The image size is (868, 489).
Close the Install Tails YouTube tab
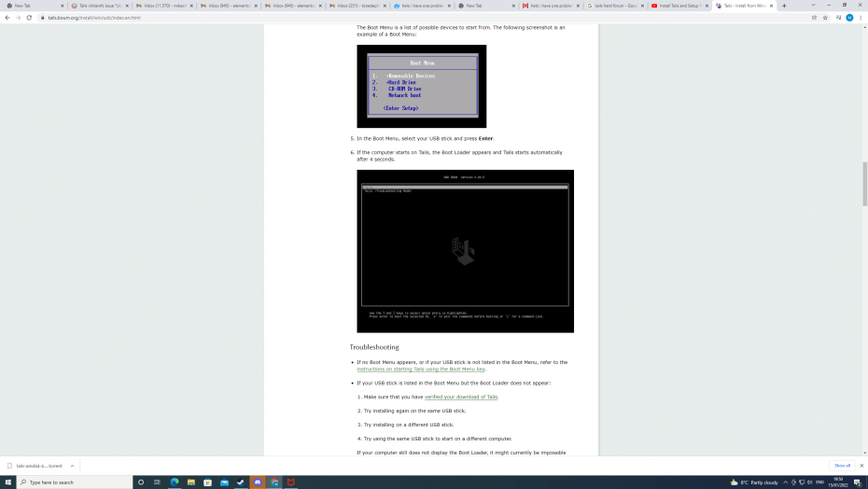click(707, 6)
